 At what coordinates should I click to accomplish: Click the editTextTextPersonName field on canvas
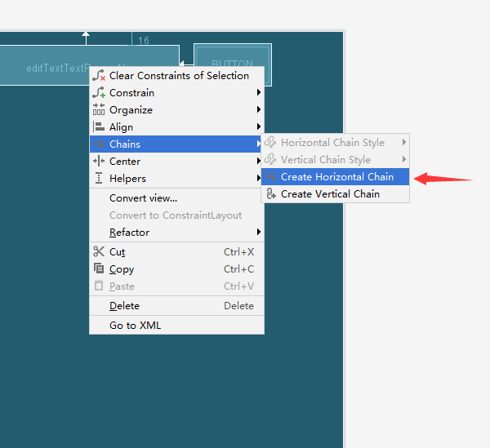pyautogui.click(x=49, y=68)
